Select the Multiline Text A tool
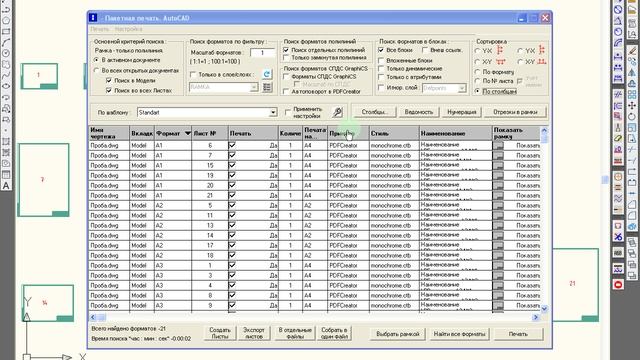This screenshot has width=640, height=360. (x=6, y=186)
